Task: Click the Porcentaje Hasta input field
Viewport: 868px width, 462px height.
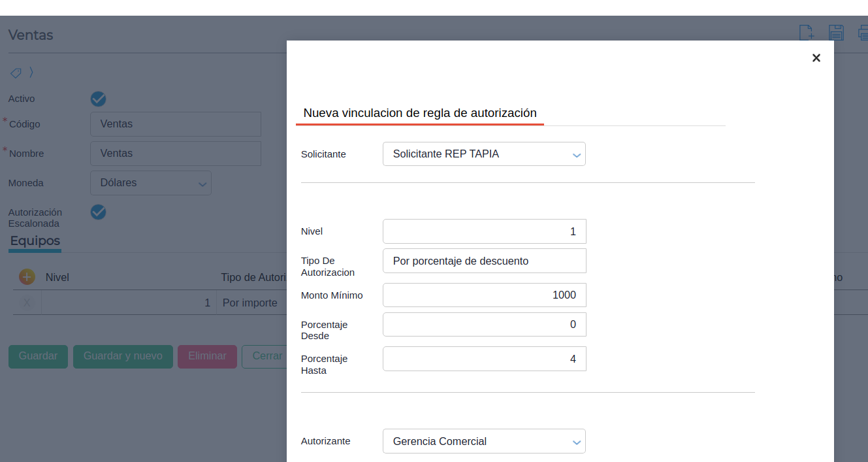Action: coord(484,359)
